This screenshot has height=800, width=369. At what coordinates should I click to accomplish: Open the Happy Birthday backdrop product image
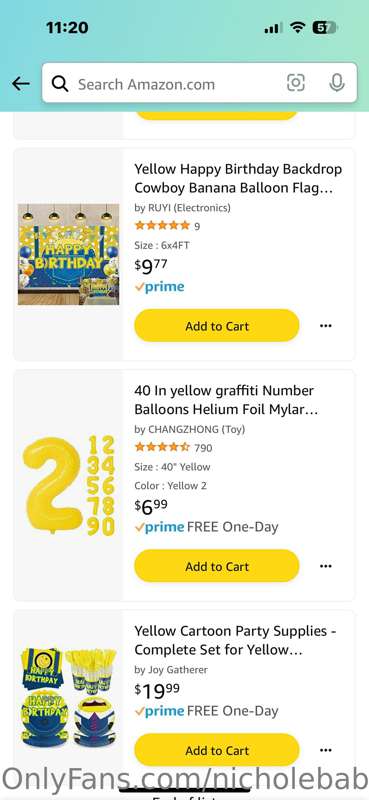pyautogui.click(x=68, y=255)
